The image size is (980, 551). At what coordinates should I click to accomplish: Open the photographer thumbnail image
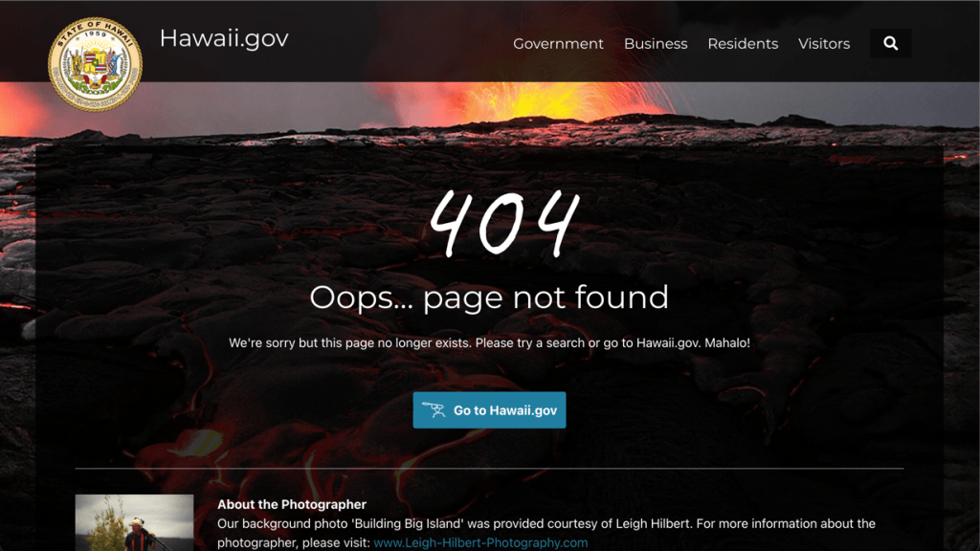tap(134, 523)
